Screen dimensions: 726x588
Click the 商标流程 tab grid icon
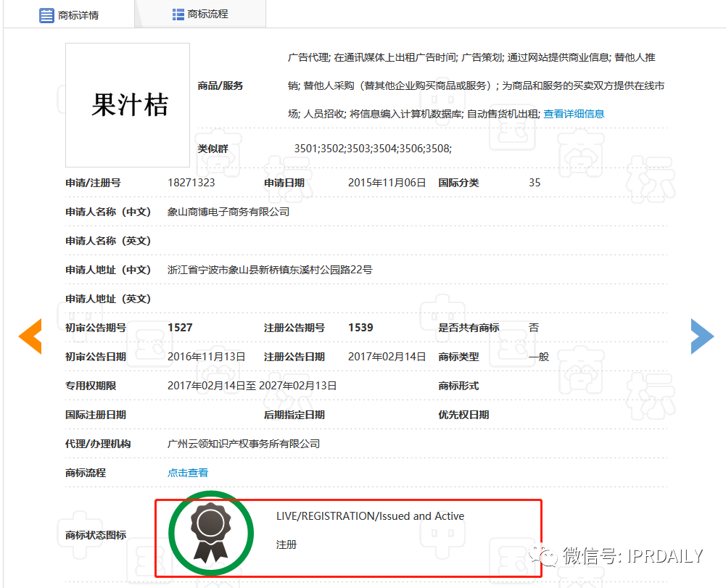click(x=178, y=15)
